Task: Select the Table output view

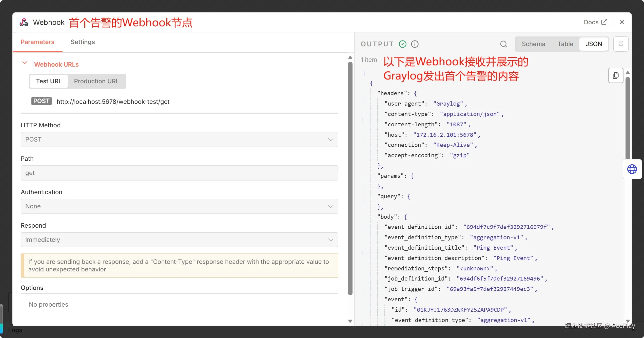Action: (565, 44)
